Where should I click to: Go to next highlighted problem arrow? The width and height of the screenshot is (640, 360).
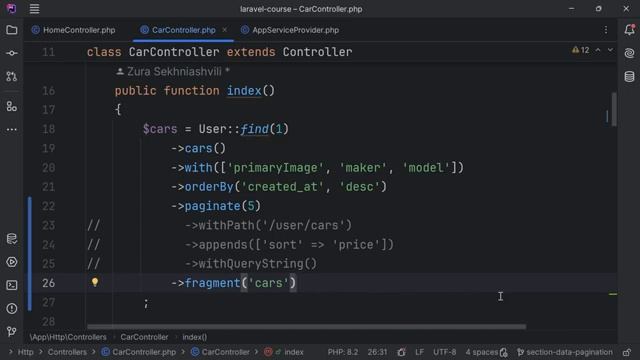[x=610, y=50]
